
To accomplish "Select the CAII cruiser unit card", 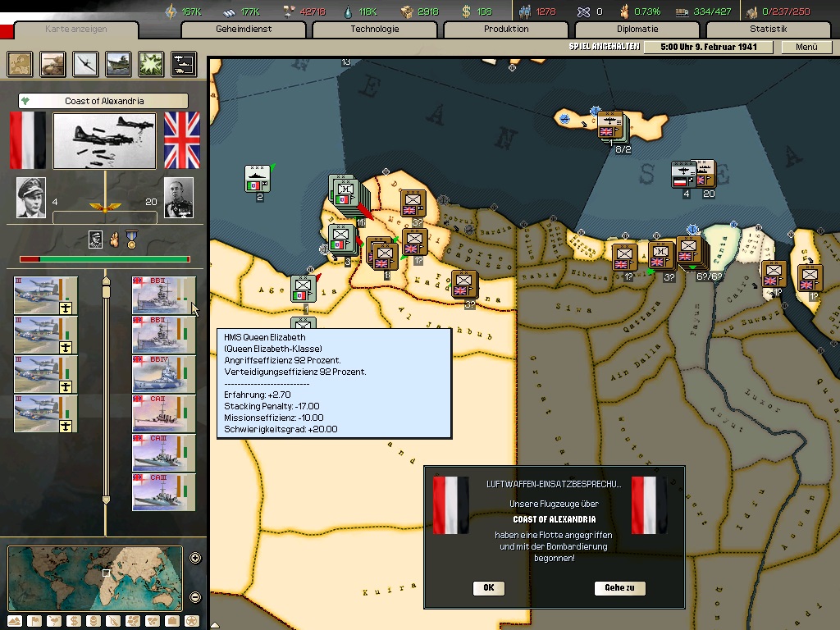I will pos(164,413).
